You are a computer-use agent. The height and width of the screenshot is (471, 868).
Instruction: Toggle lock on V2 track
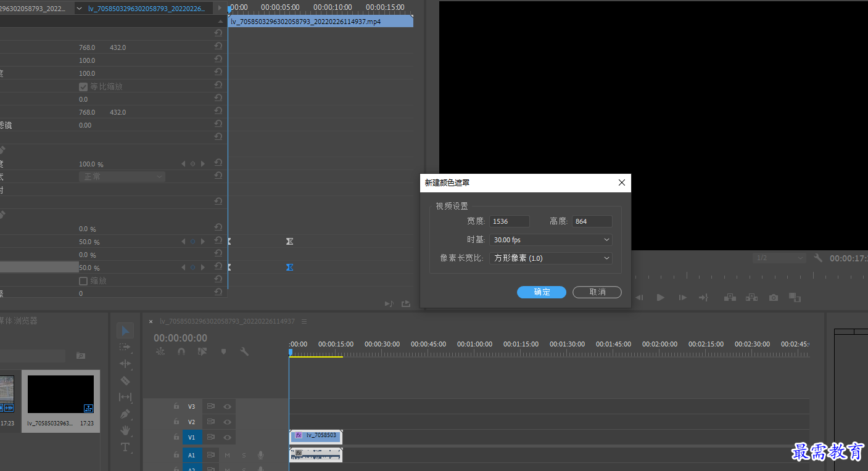point(176,422)
